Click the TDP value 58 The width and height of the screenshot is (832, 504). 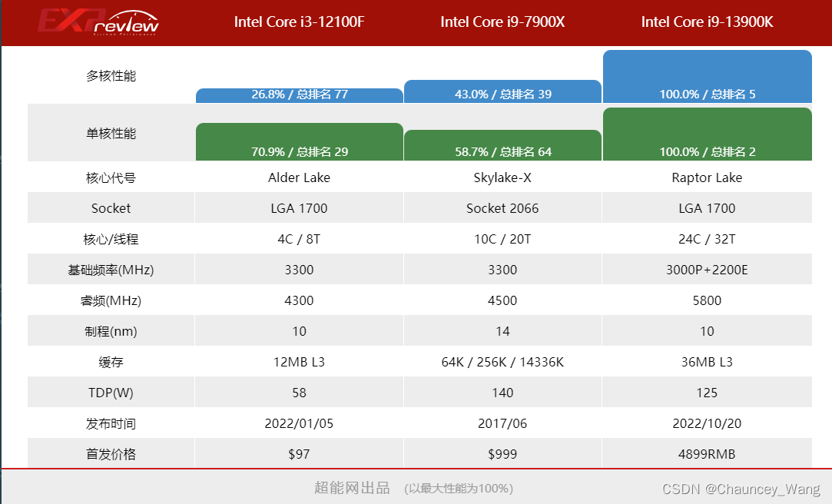(x=300, y=393)
